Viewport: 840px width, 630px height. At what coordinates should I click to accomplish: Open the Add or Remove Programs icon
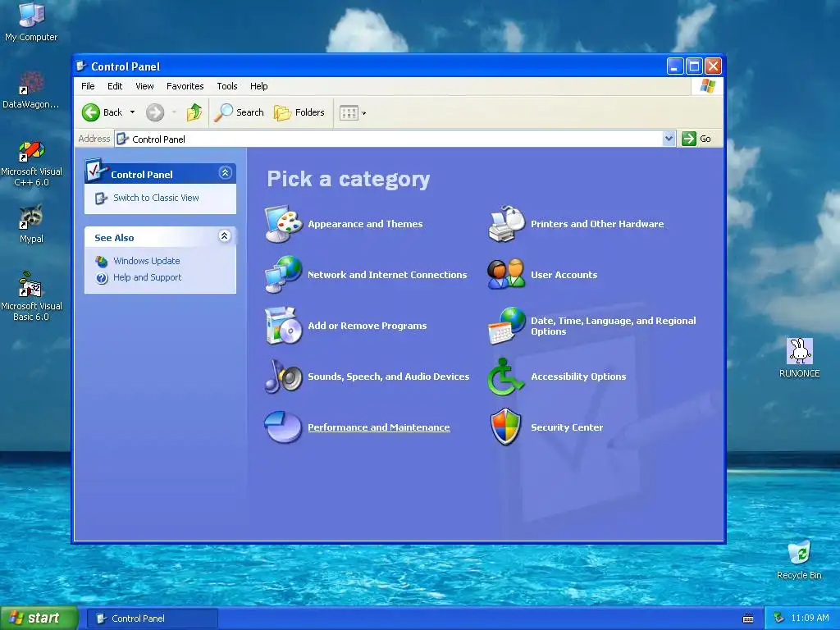[x=284, y=325]
